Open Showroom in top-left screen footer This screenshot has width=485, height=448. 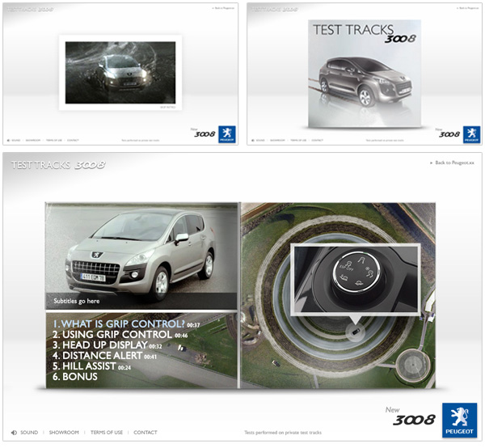coord(33,140)
